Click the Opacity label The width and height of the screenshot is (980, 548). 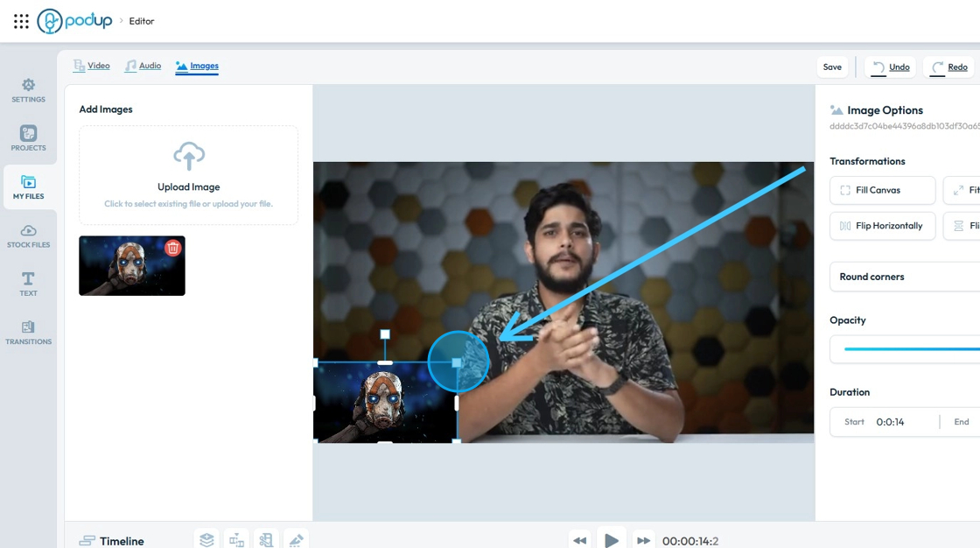point(848,320)
